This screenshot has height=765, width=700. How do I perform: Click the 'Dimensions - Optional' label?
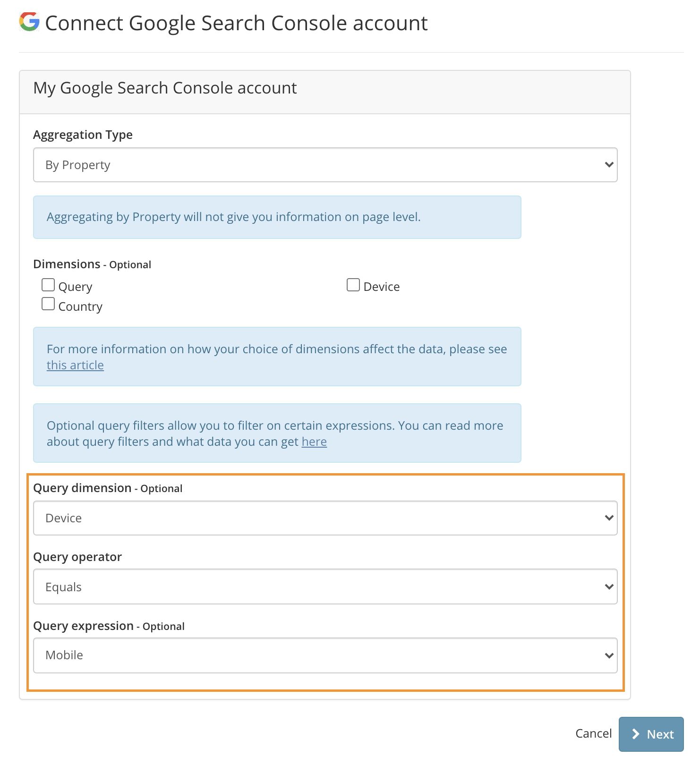(x=92, y=264)
